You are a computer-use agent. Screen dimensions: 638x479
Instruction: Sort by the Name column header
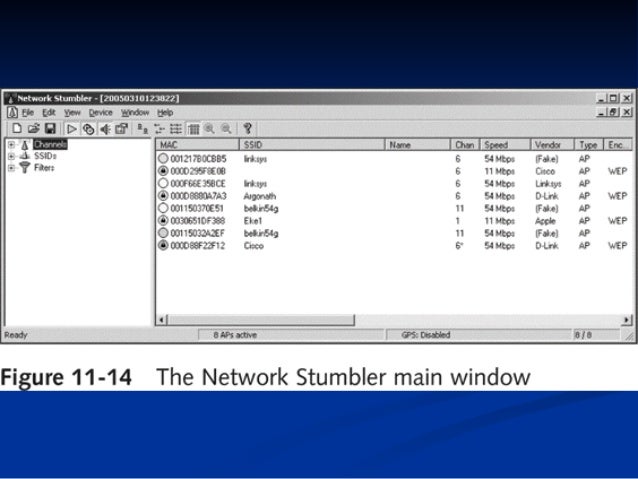(x=417, y=145)
